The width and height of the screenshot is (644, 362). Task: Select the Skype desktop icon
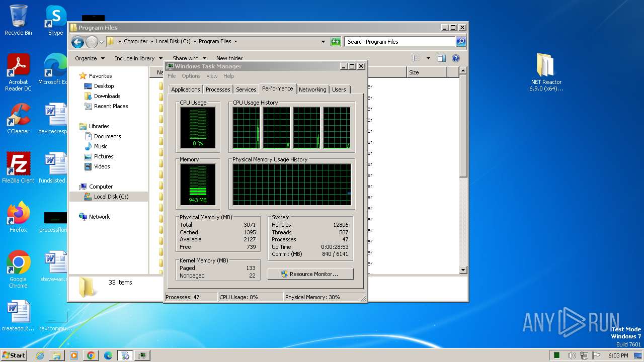tap(55, 20)
